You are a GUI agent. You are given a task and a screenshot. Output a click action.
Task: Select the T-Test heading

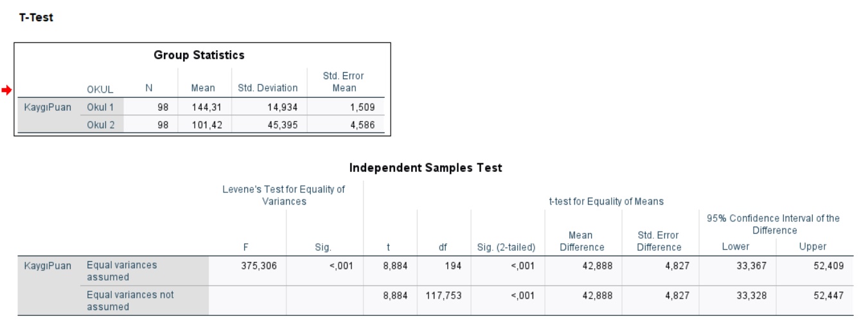point(36,18)
